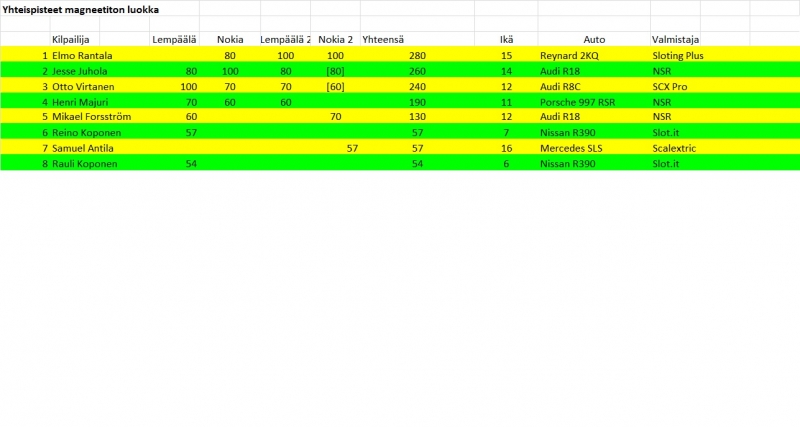Screen dimensions: 800x427
Task: Click the total score cell showing 280
Action: 417,56
